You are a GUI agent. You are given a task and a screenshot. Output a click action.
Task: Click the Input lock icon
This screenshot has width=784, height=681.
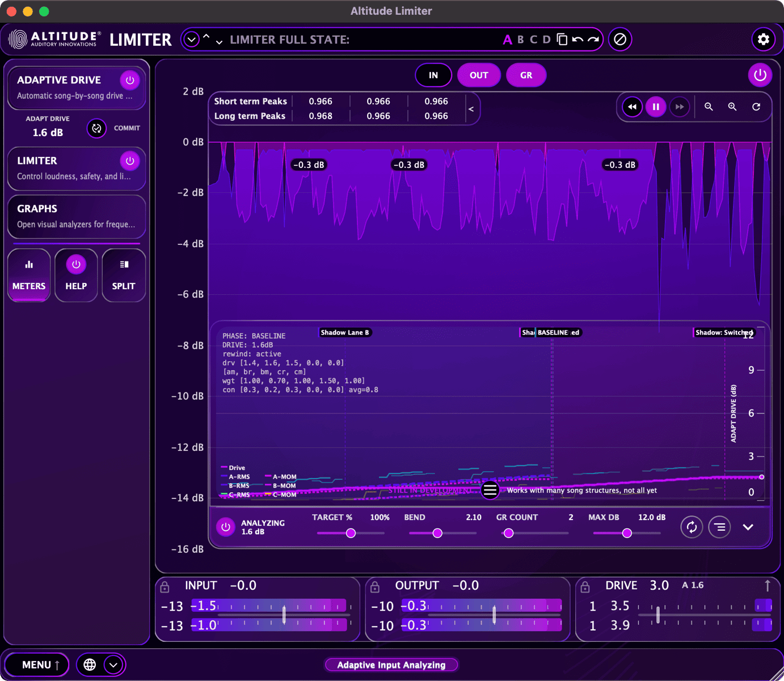point(165,586)
